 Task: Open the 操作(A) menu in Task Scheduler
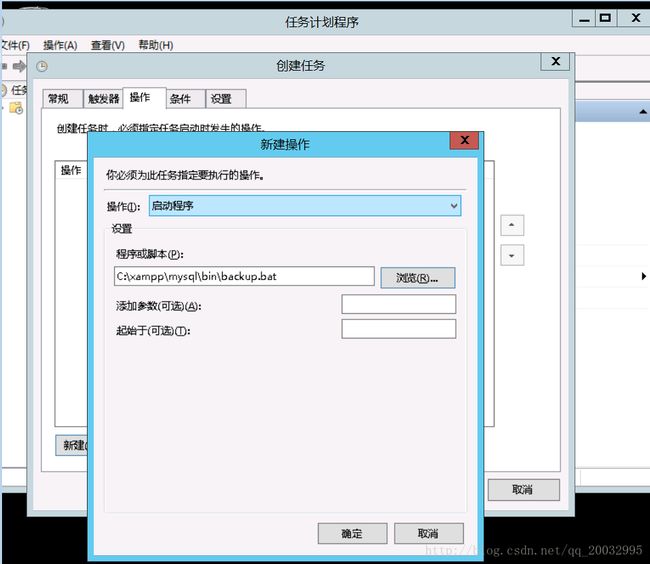coord(60,45)
